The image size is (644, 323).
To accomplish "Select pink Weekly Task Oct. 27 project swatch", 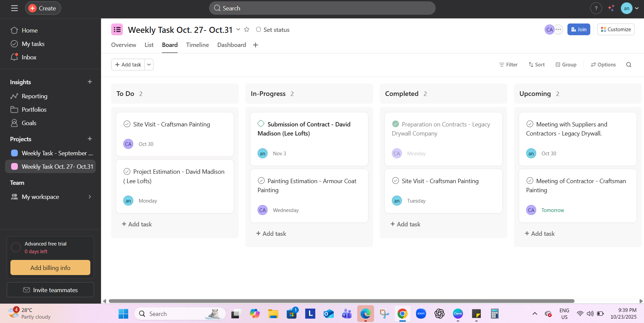I will tap(14, 166).
